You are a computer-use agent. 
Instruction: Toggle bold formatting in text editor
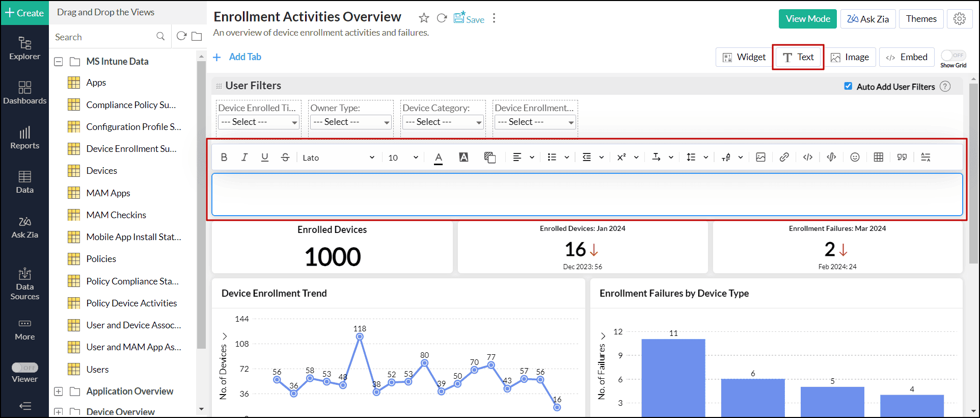pyautogui.click(x=224, y=158)
